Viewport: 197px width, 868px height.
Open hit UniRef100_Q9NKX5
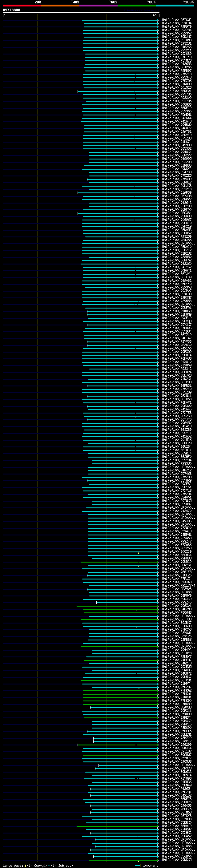[177, 860]
